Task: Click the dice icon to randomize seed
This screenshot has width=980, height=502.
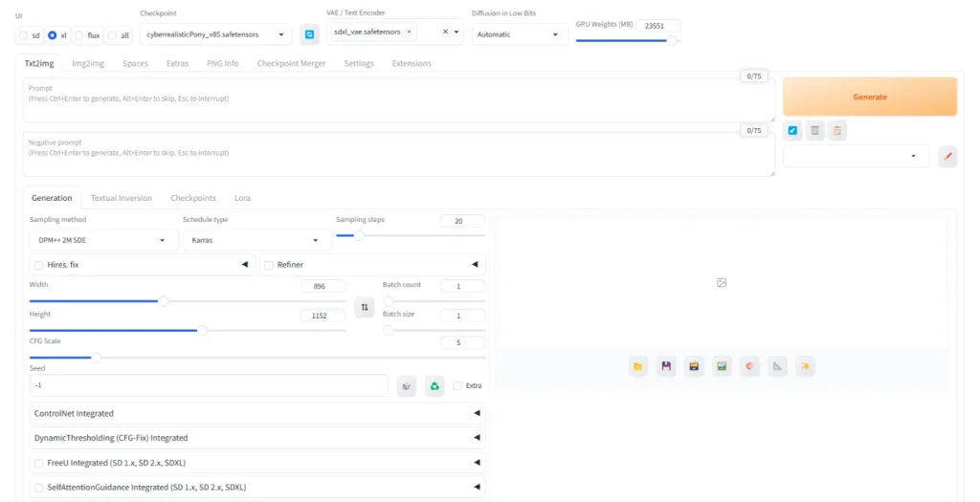Action: 407,385
